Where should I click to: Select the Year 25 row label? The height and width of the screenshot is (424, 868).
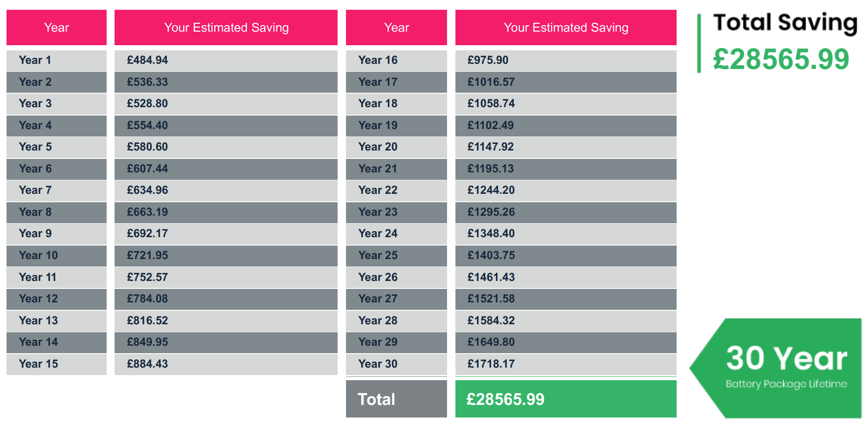point(378,255)
